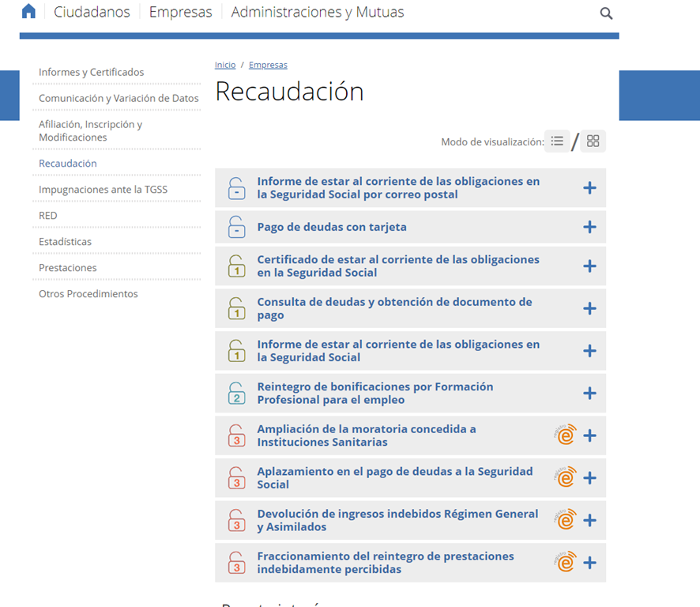
Task: Select RED in the sidebar menu
Action: (x=49, y=215)
